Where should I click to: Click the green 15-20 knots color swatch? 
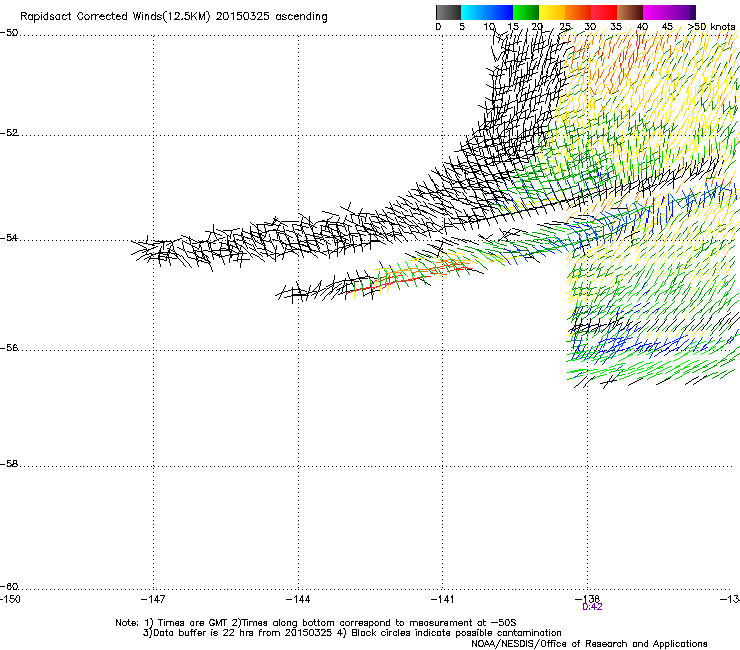(526, 12)
